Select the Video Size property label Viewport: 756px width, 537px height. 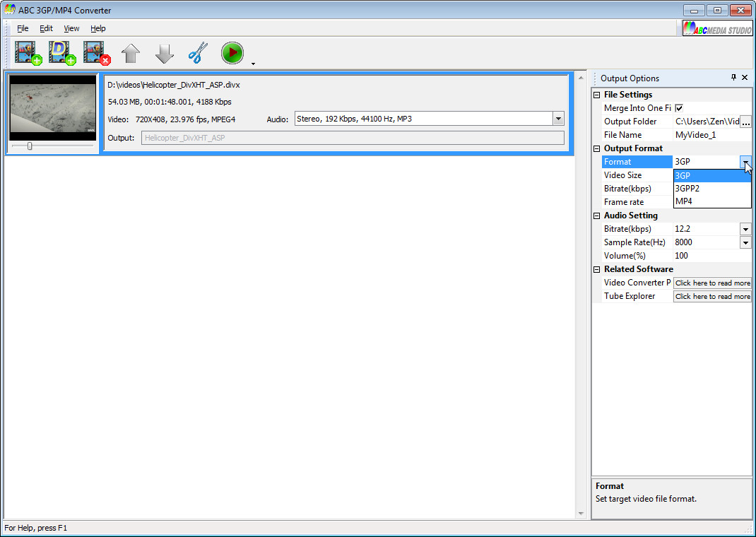pos(623,175)
